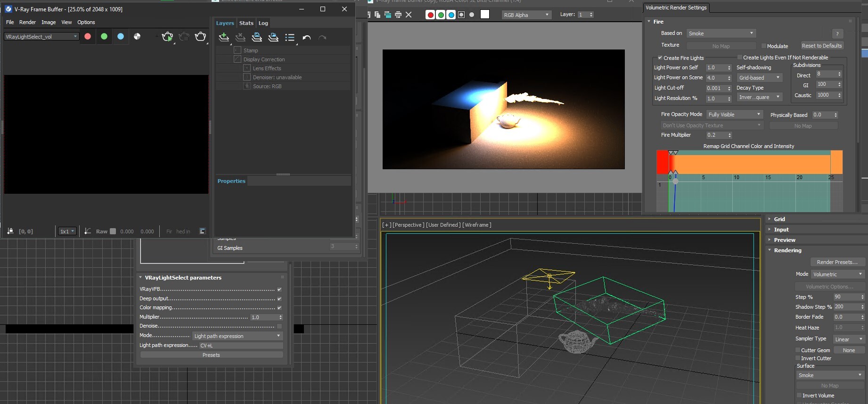Redo layer action

(322, 38)
